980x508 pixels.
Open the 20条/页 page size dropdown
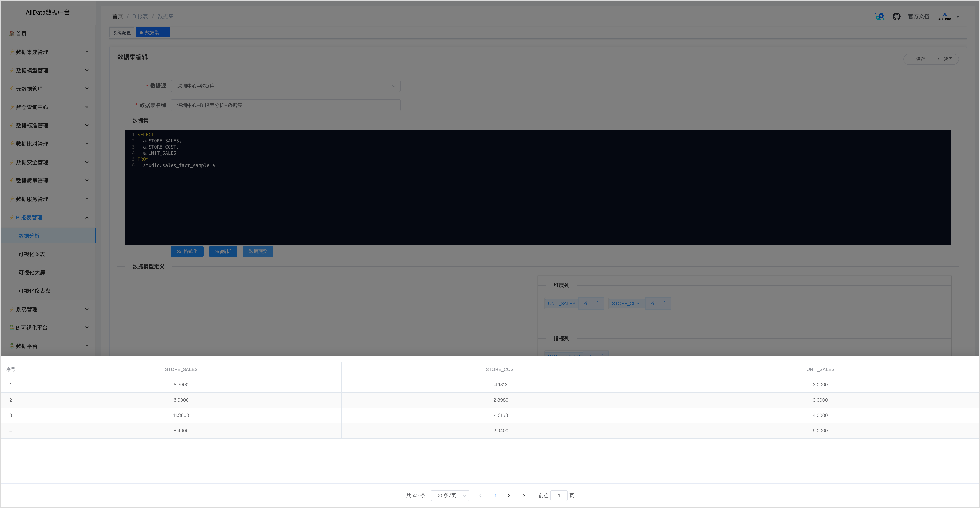[x=450, y=495]
